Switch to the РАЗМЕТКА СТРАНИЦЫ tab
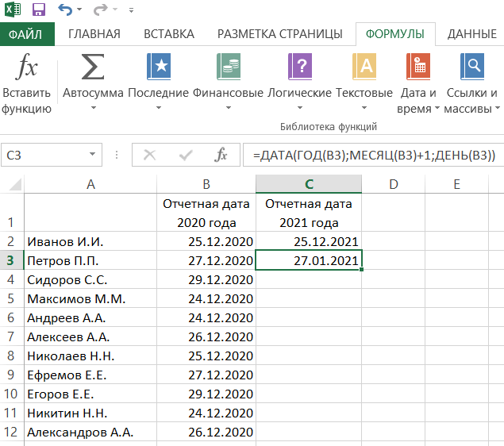The width and height of the screenshot is (504, 446). (280, 34)
